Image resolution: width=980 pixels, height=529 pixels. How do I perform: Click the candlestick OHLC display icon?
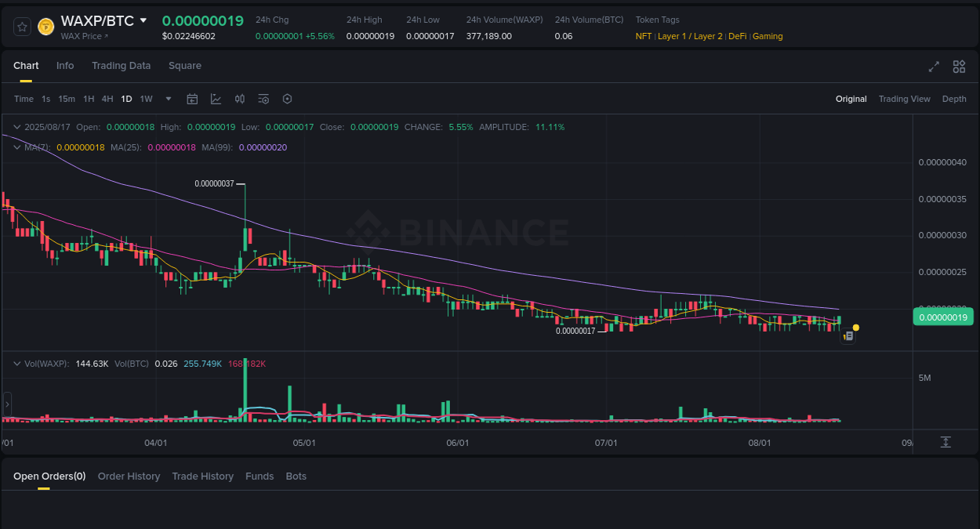tap(240, 99)
